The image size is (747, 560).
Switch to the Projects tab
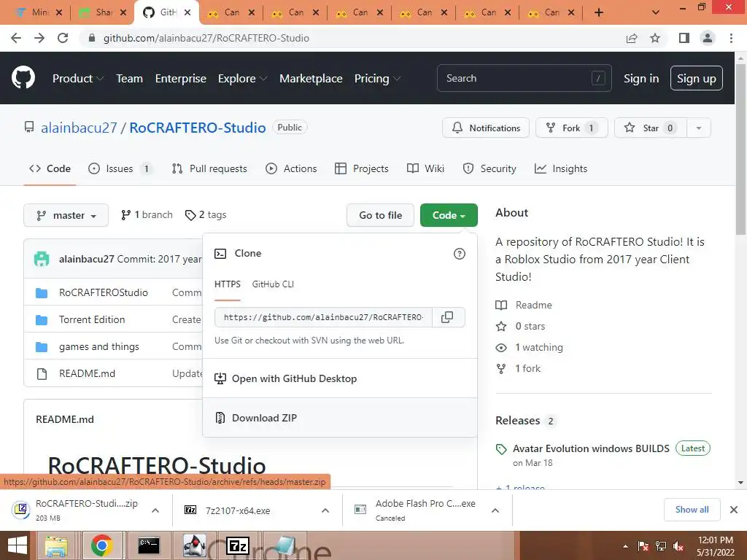tap(362, 168)
